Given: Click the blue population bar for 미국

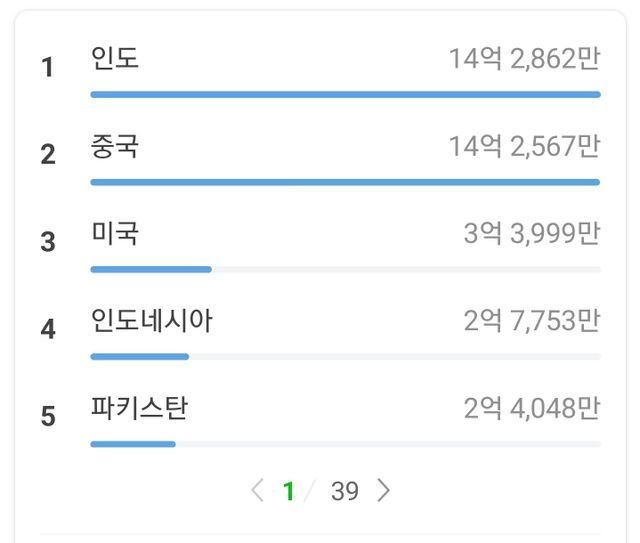Looking at the screenshot, I should (151, 269).
